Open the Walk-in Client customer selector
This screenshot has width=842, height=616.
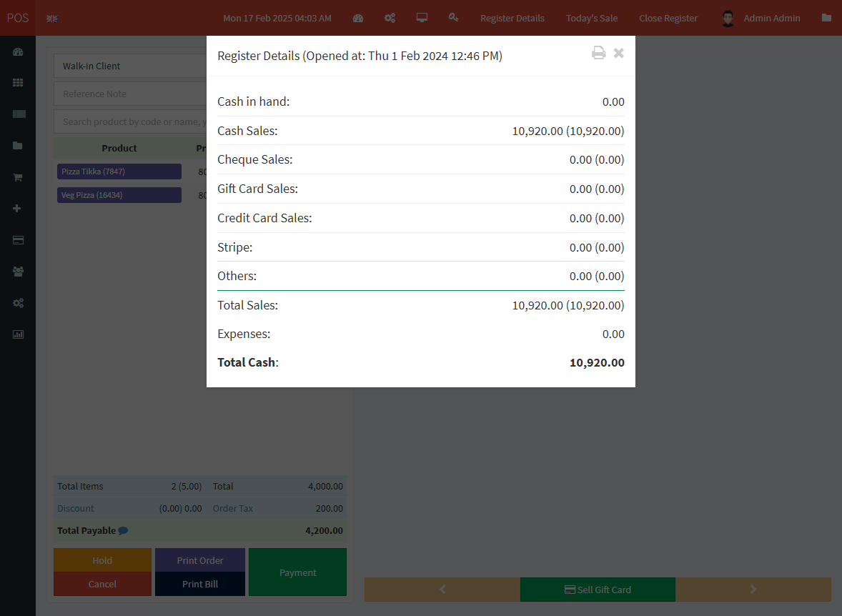129,66
